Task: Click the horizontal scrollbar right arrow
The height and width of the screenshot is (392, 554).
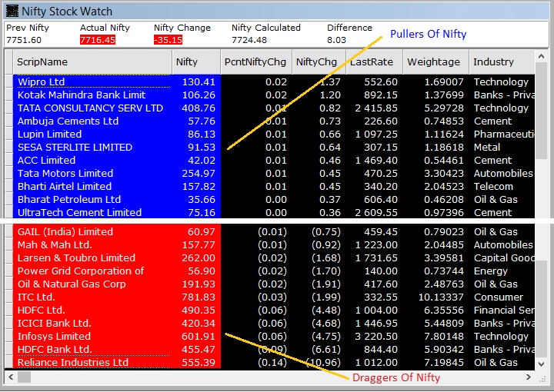Action: pos(529,377)
